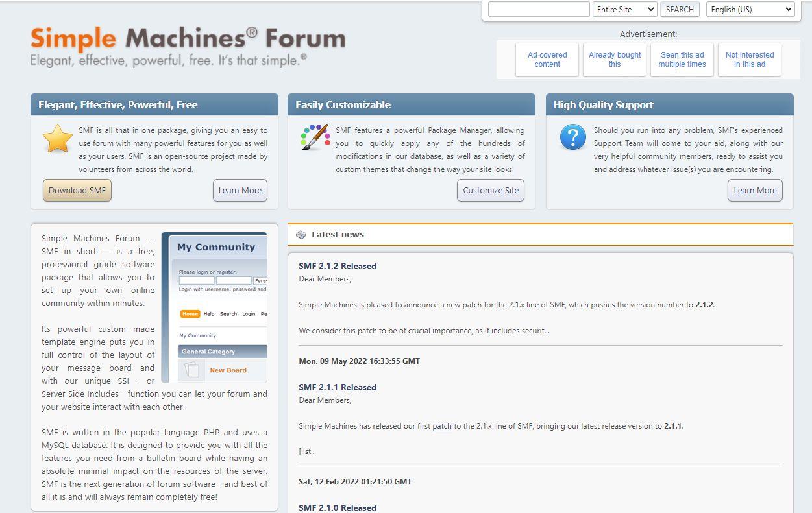Screen dimensions: 812x513
Task: Click the gold star icon
Action: click(58, 139)
